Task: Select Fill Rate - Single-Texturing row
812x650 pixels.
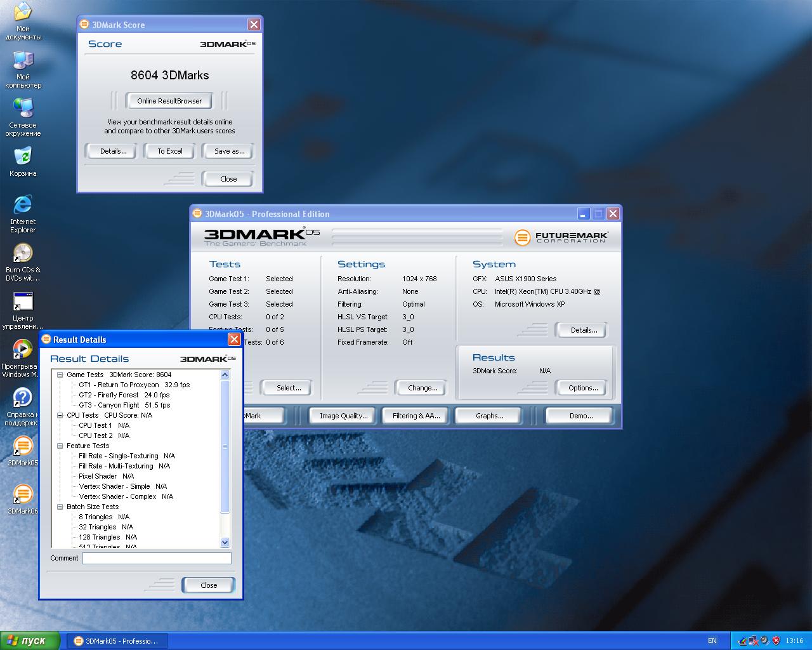Action: [x=127, y=456]
